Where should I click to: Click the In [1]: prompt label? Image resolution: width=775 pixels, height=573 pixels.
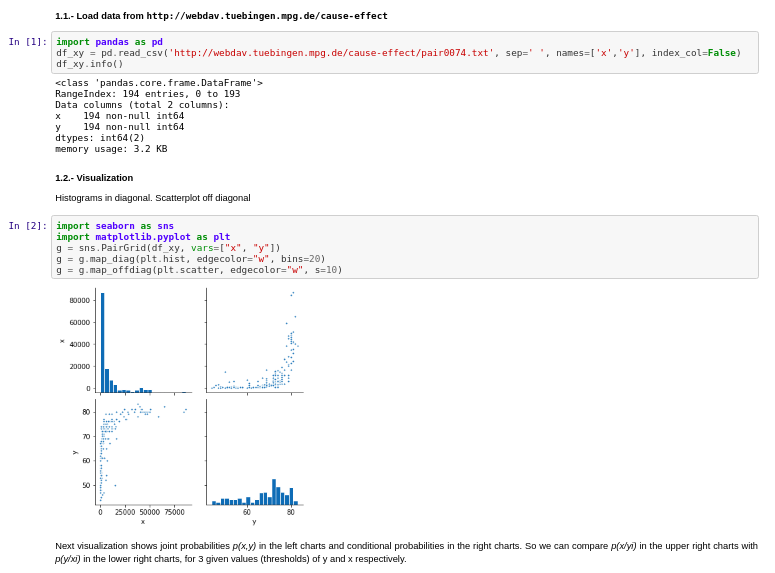click(28, 42)
